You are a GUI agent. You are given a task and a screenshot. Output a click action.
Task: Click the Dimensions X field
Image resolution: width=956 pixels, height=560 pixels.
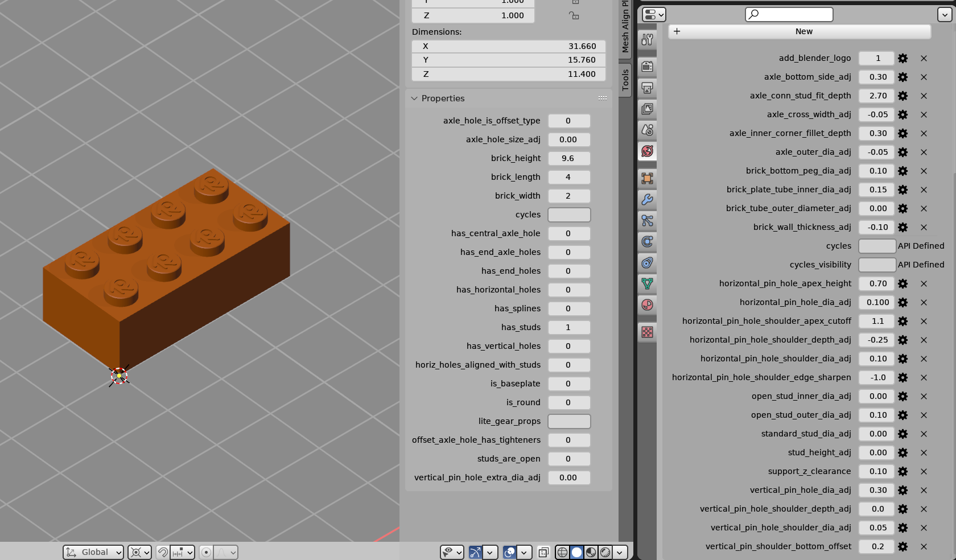509,46
